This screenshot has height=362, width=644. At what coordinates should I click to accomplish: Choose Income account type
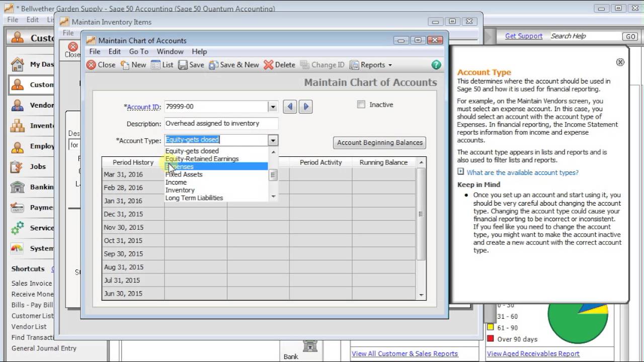tap(176, 182)
